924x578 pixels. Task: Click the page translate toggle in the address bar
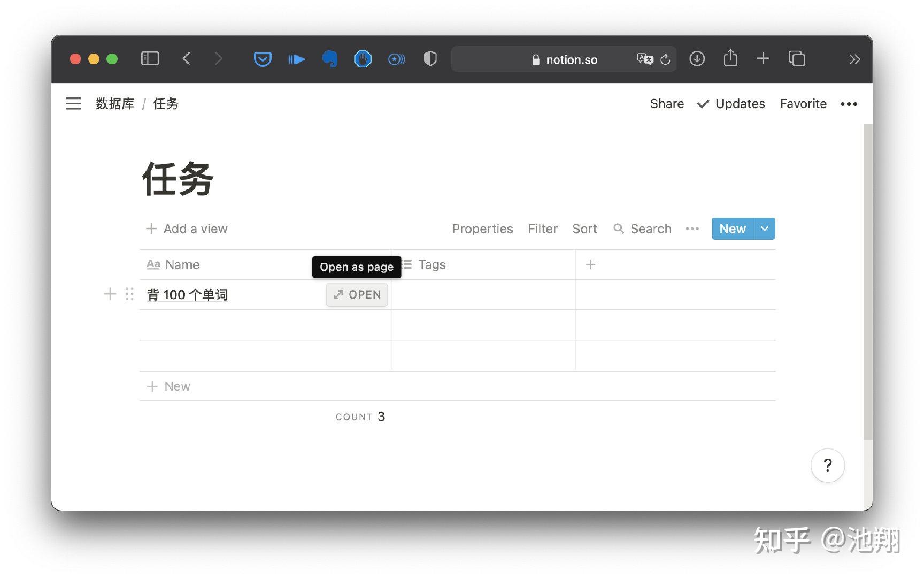[645, 59]
